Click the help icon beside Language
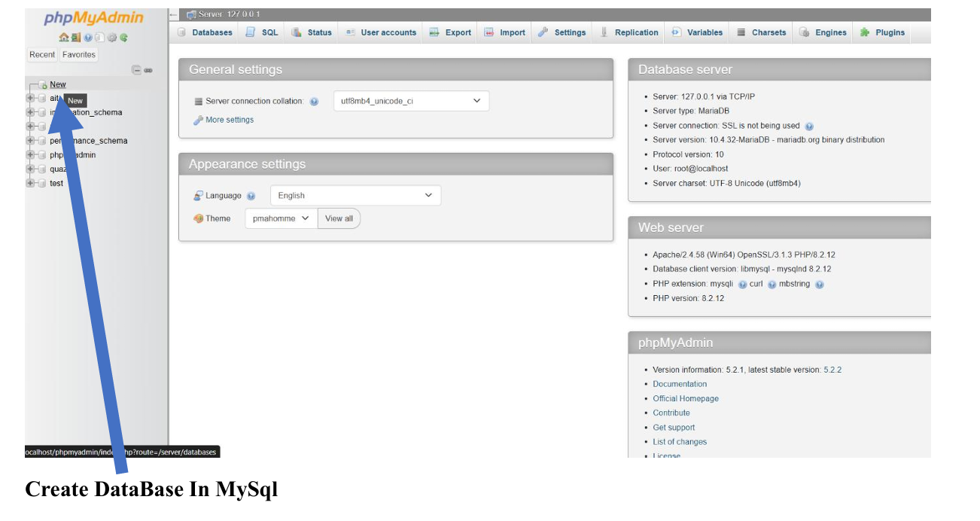This screenshot has height=521, width=980. click(x=251, y=196)
